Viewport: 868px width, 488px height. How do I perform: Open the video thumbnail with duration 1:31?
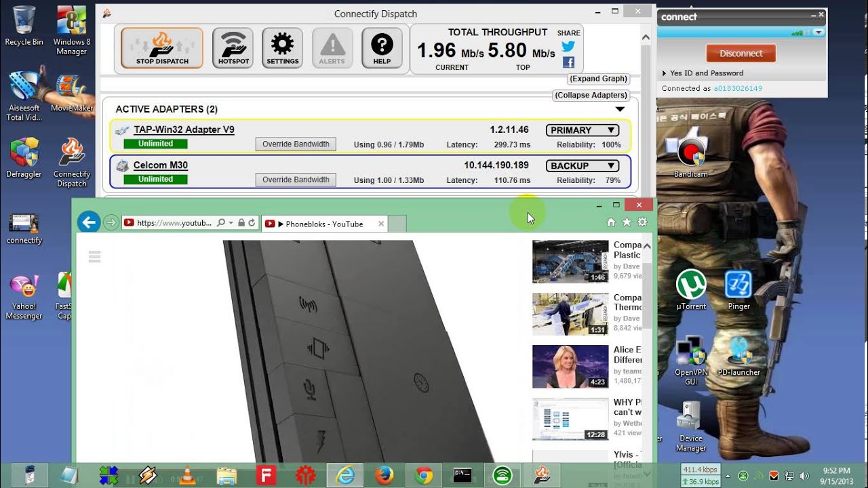[x=570, y=314]
